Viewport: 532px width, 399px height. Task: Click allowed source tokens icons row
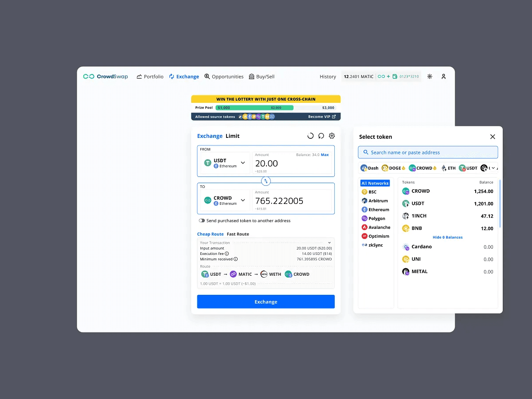(257, 117)
